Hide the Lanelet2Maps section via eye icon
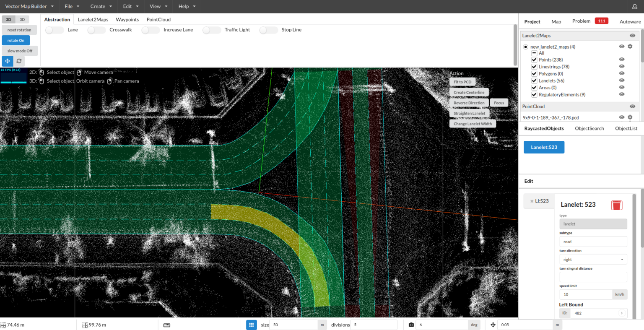The height and width of the screenshot is (330, 644). (632, 36)
